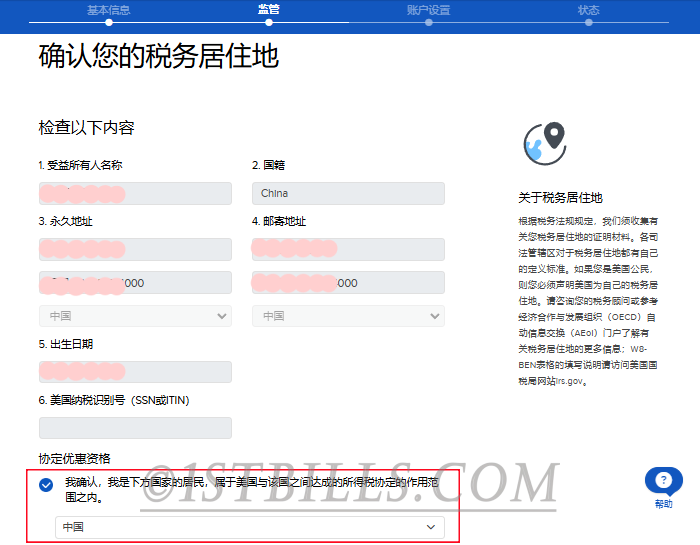Click the 国籍 field showing China
700x545 pixels.
pyautogui.click(x=348, y=194)
